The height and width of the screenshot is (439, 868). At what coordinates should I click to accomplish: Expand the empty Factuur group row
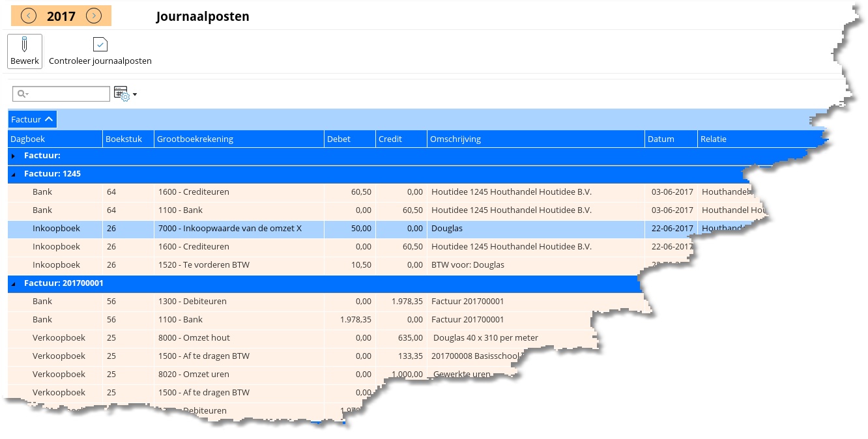(14, 156)
